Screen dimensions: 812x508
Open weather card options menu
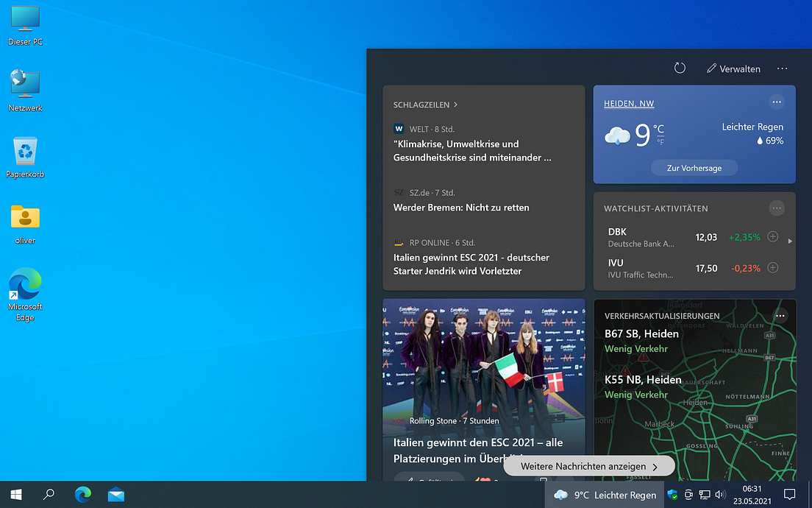point(776,102)
